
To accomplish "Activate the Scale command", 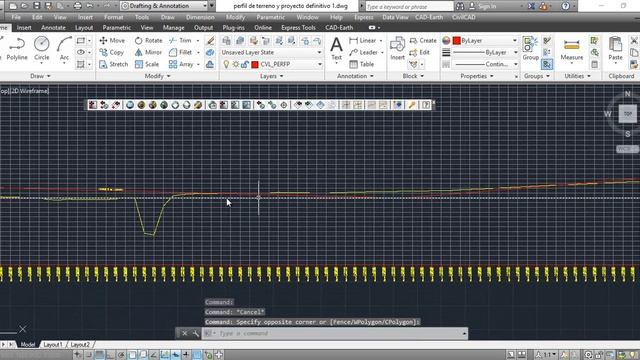I will [x=147, y=64].
